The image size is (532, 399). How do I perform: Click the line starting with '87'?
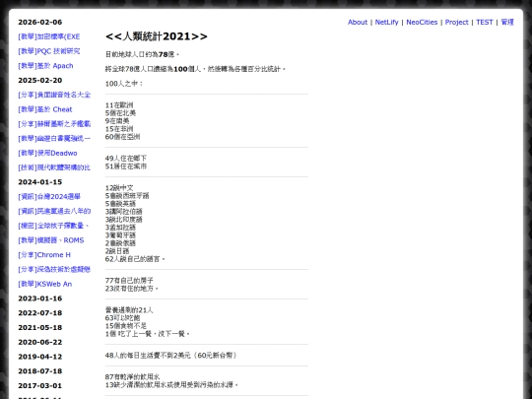pyautogui.click(x=132, y=377)
